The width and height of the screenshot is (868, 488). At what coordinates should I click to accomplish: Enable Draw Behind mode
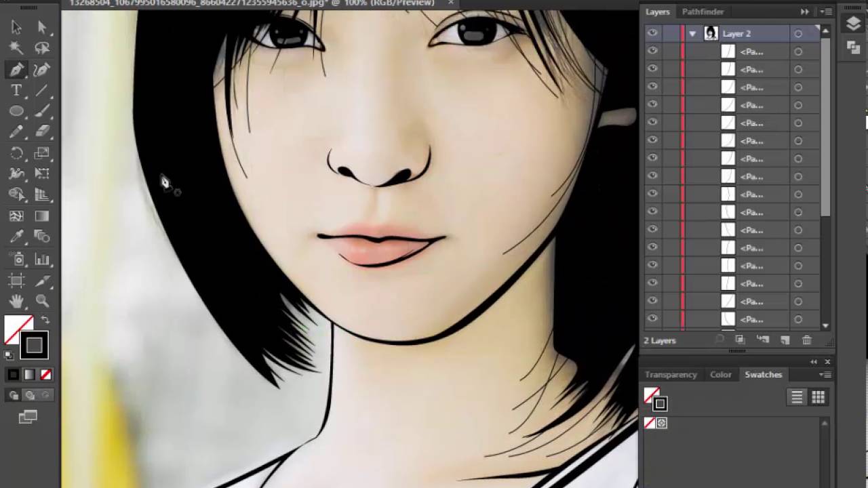point(29,395)
